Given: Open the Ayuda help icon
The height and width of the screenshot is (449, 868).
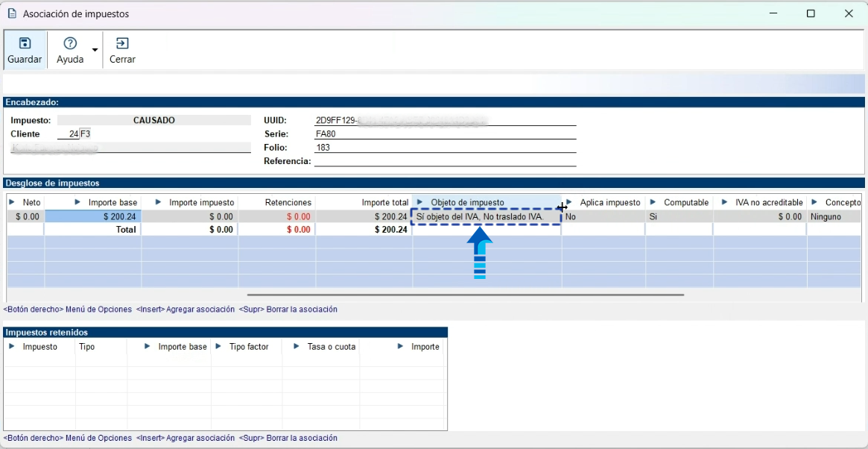Looking at the screenshot, I should (70, 43).
